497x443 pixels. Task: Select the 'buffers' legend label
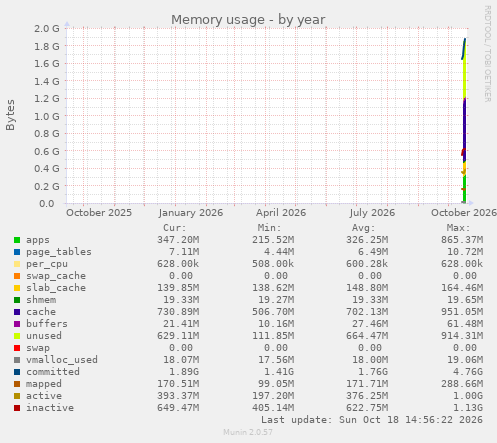tap(47, 324)
